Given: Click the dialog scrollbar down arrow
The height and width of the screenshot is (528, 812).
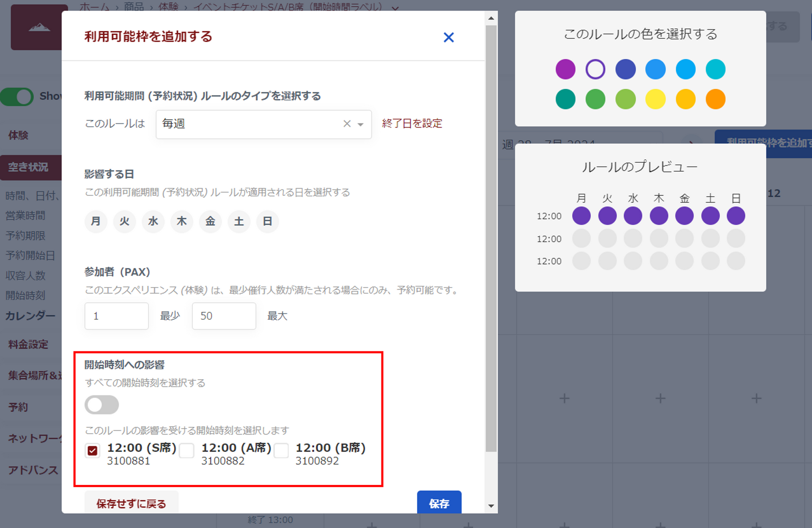Looking at the screenshot, I should click(x=491, y=506).
